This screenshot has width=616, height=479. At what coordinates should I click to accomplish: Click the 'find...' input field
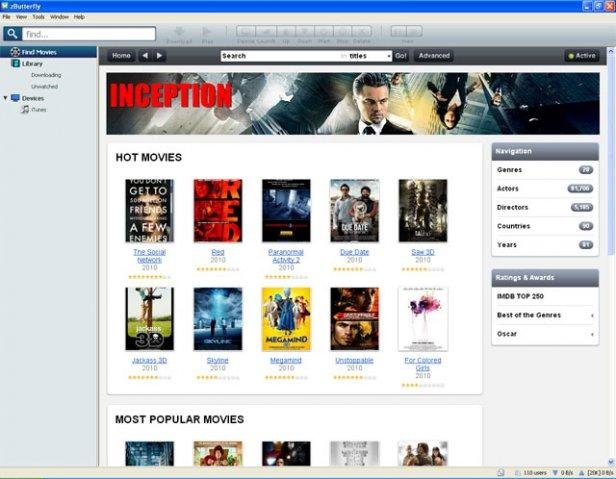tap(89, 34)
